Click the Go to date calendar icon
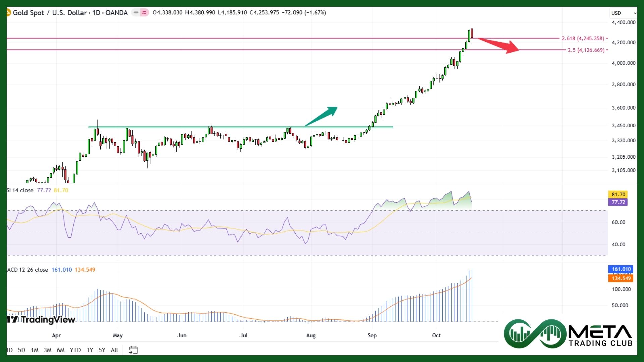This screenshot has width=644, height=362. pos(133,350)
